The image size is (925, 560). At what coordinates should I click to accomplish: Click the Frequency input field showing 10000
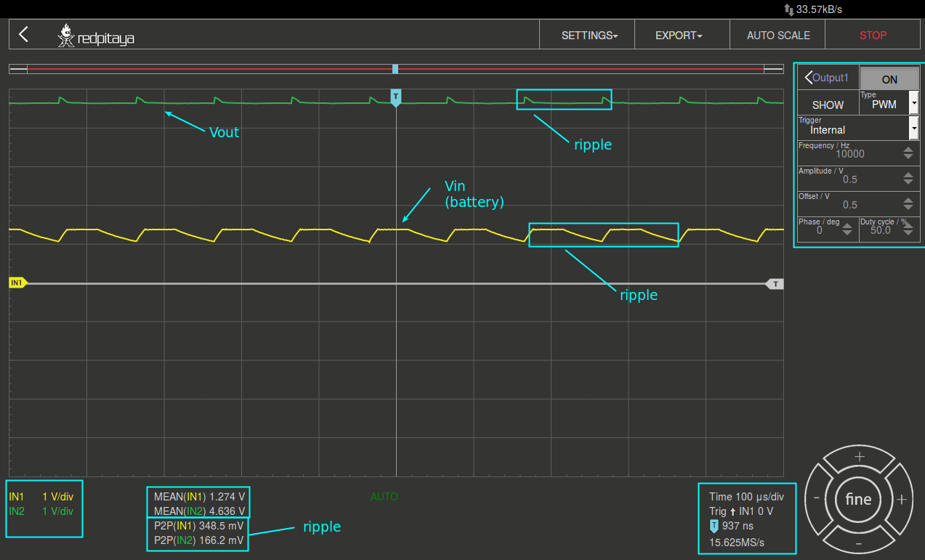pos(849,153)
